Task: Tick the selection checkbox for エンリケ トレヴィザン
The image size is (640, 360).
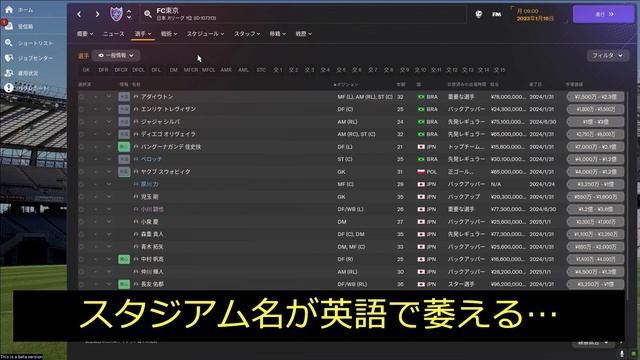Action: coord(82,109)
